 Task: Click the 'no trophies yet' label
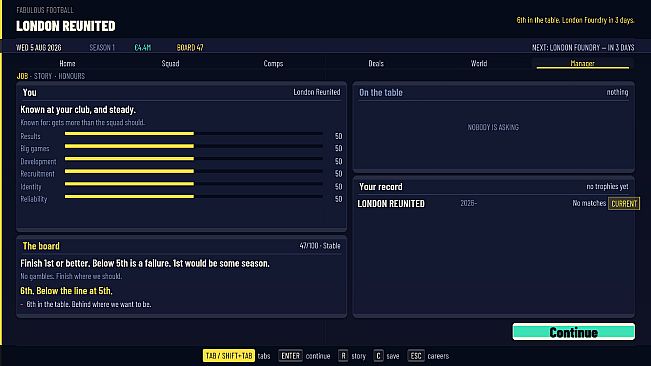point(607,187)
